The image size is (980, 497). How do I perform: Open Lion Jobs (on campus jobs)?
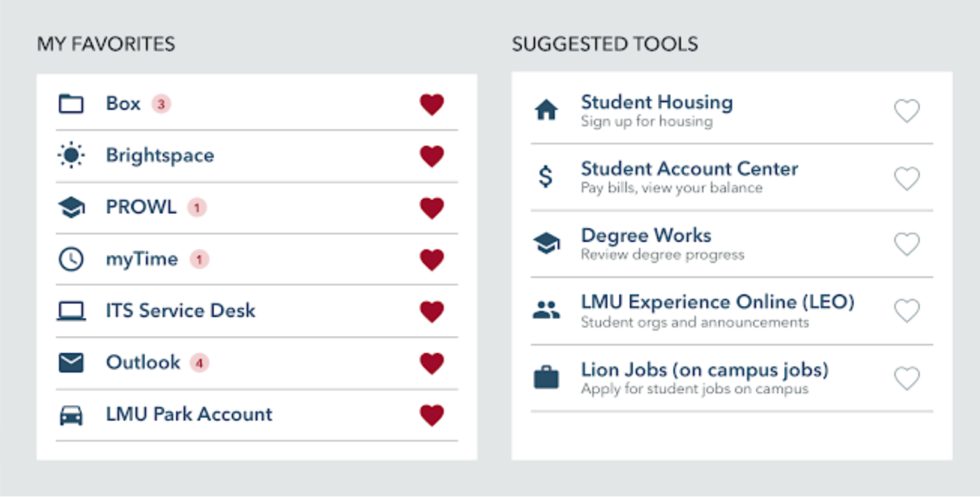(704, 370)
